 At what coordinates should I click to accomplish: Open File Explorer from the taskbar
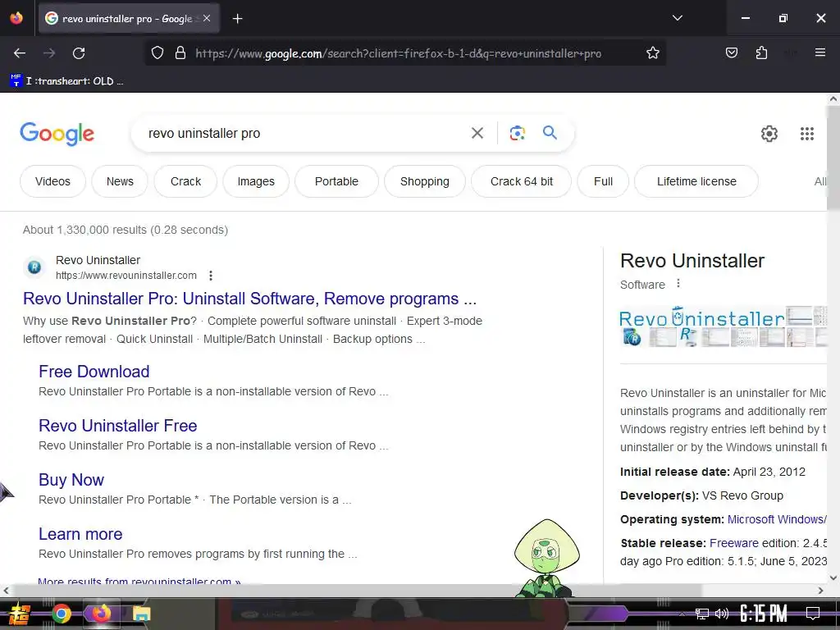[141, 614]
